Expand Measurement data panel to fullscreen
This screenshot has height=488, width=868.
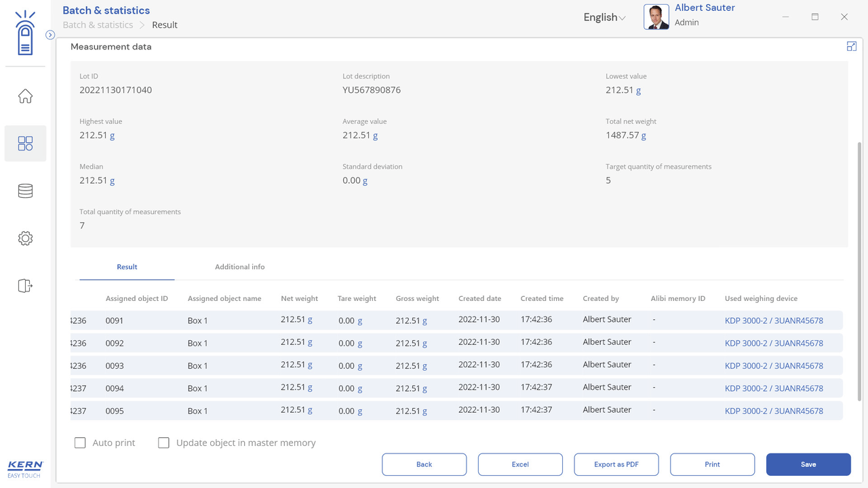tap(852, 46)
